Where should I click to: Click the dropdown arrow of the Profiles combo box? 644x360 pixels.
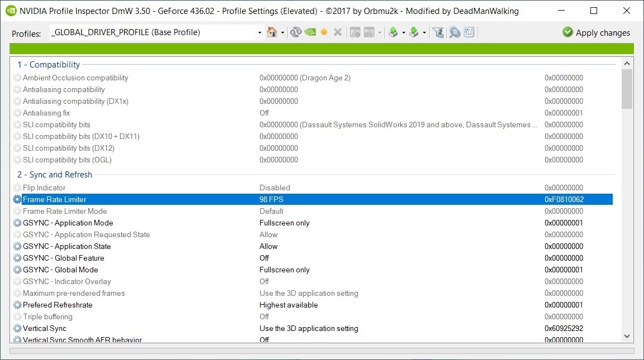point(259,32)
